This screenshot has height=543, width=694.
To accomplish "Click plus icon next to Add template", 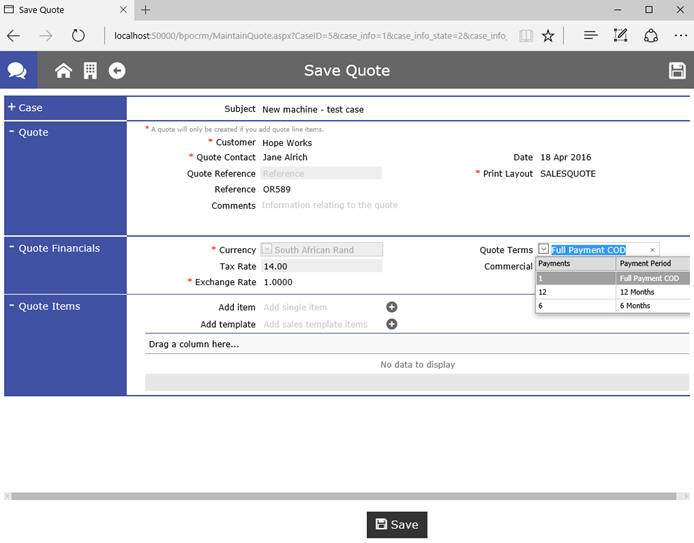I will [x=392, y=324].
